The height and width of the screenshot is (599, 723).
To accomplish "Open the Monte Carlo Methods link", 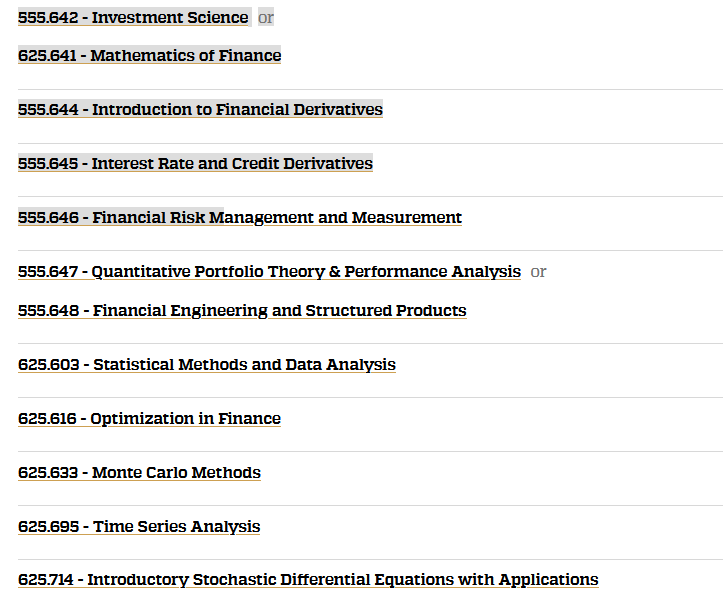I will coord(139,472).
